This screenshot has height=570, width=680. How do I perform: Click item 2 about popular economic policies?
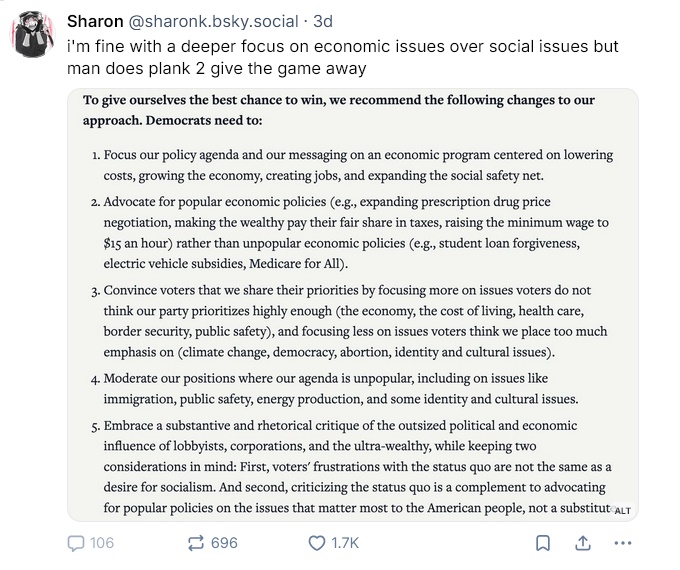pyautogui.click(x=355, y=231)
